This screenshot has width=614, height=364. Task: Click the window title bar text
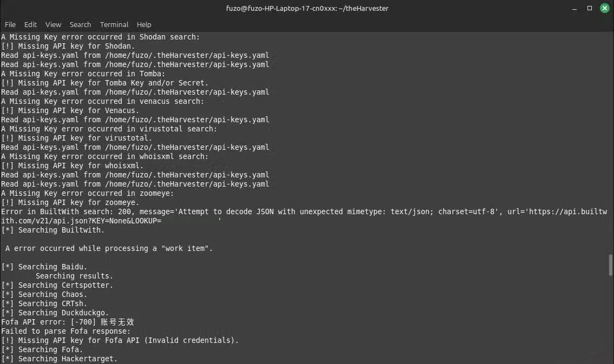tap(307, 8)
